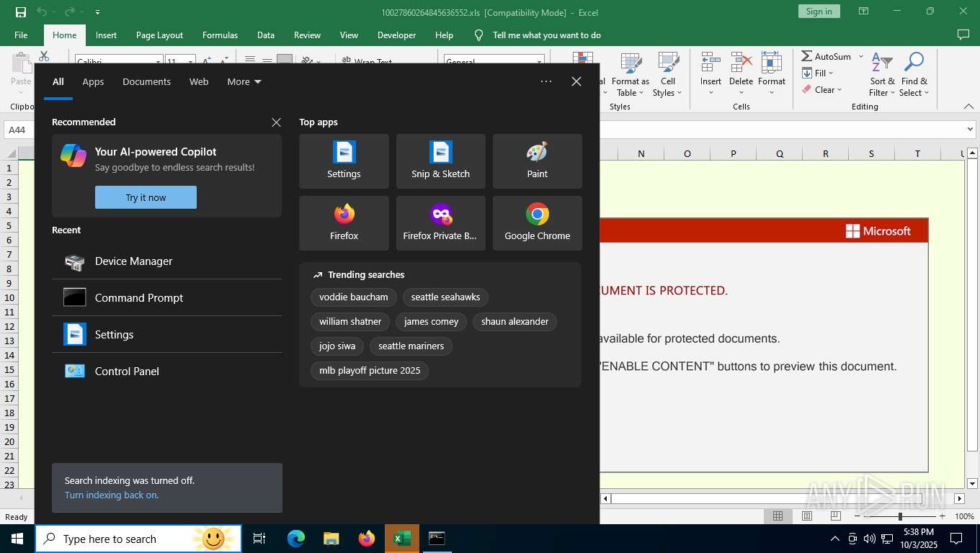Click the Undo arrow in Excel
Screen dimensions: 980x553
tap(42, 12)
